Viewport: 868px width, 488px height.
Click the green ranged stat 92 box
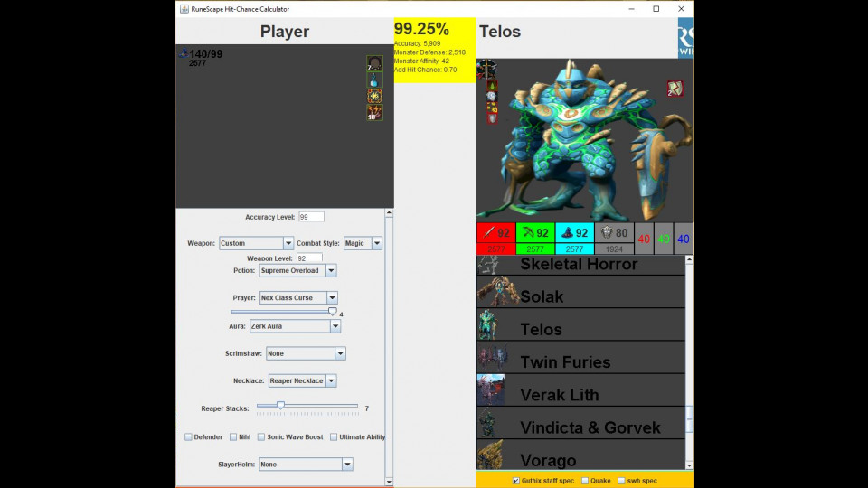click(x=535, y=233)
